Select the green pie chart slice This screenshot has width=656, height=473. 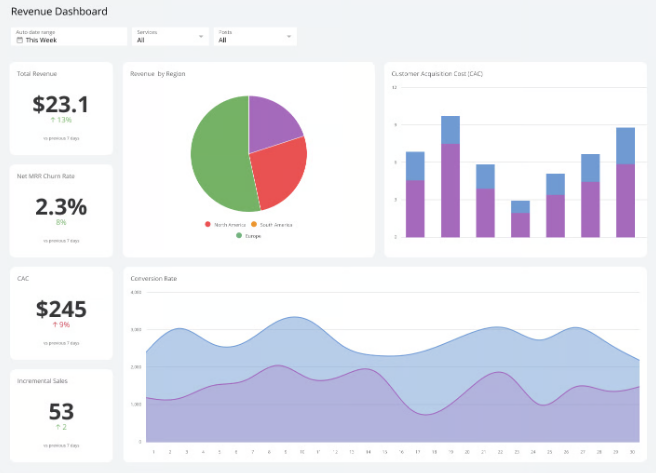(220, 157)
